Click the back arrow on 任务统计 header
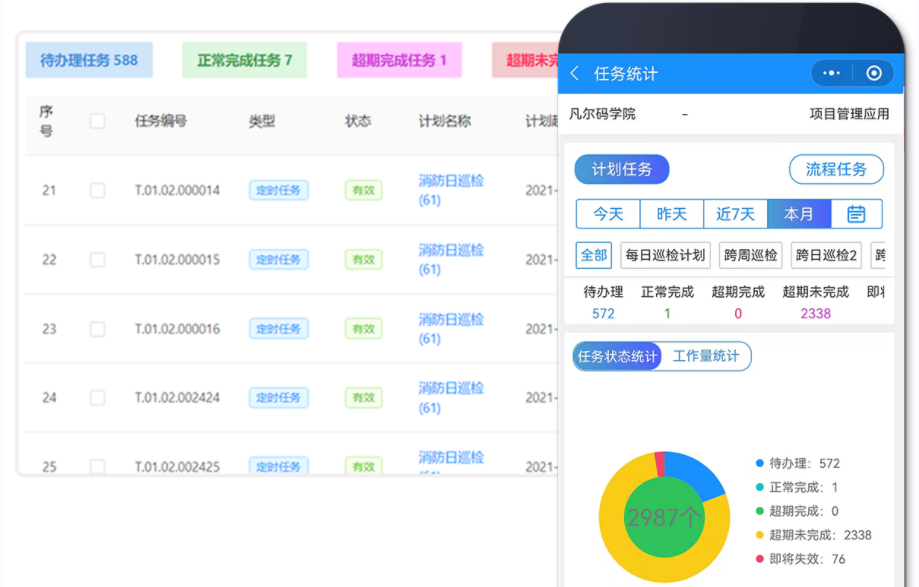The height and width of the screenshot is (587, 919). click(x=575, y=73)
